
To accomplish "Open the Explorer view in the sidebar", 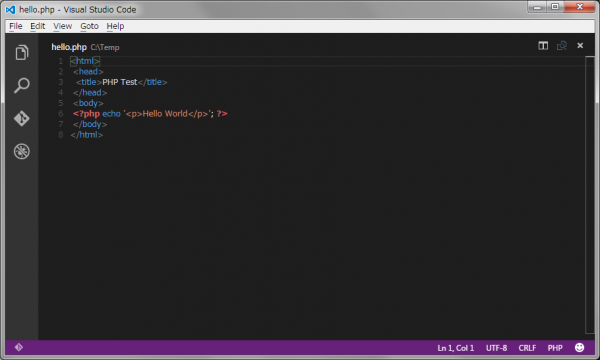I will tap(22, 52).
